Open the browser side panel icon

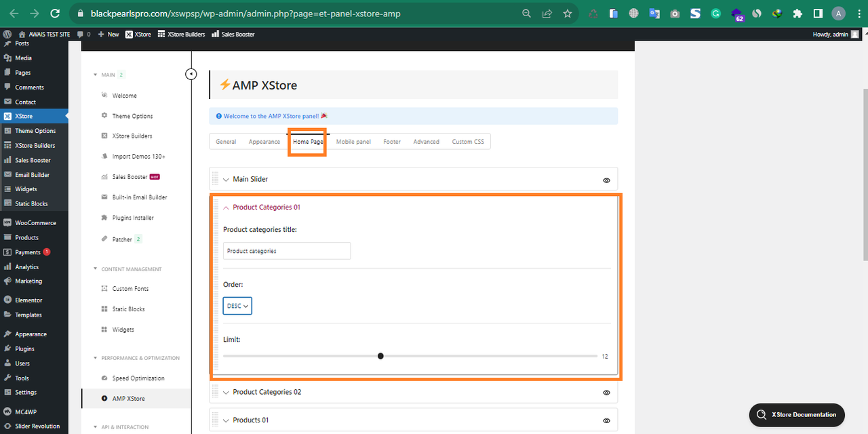coord(818,14)
